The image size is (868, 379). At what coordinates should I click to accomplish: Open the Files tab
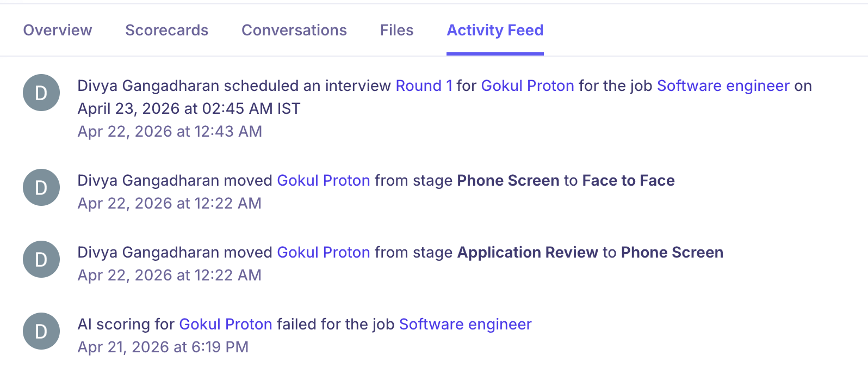click(396, 30)
